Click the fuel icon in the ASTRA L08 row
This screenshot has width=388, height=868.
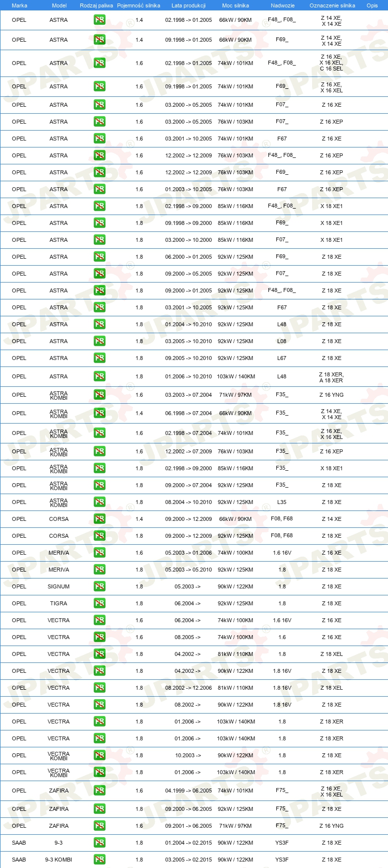tap(99, 341)
